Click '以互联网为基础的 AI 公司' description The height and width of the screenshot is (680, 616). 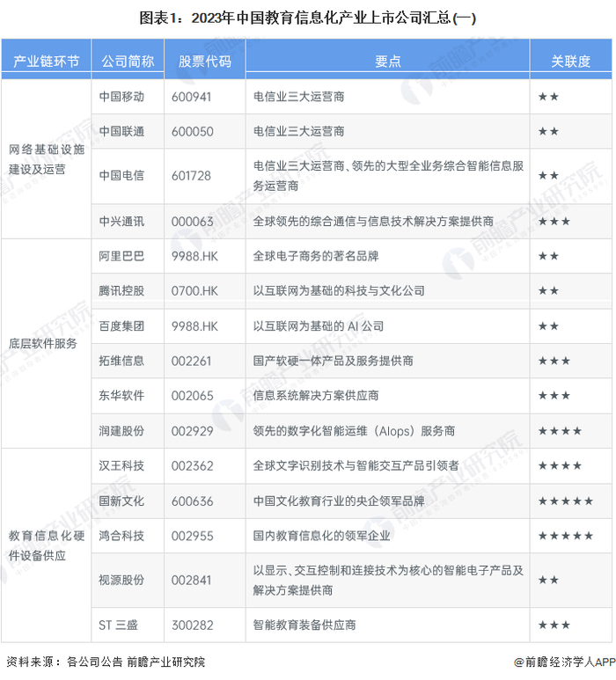pos(319,326)
